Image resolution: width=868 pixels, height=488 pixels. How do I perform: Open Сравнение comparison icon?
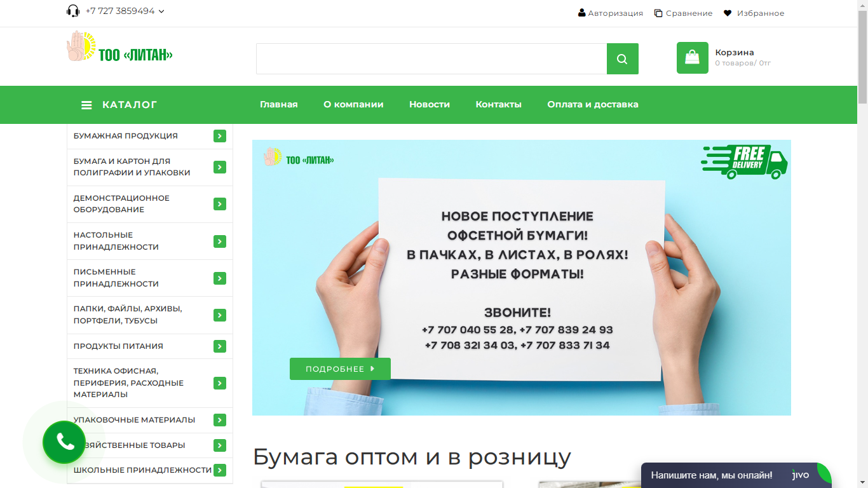tap(657, 13)
